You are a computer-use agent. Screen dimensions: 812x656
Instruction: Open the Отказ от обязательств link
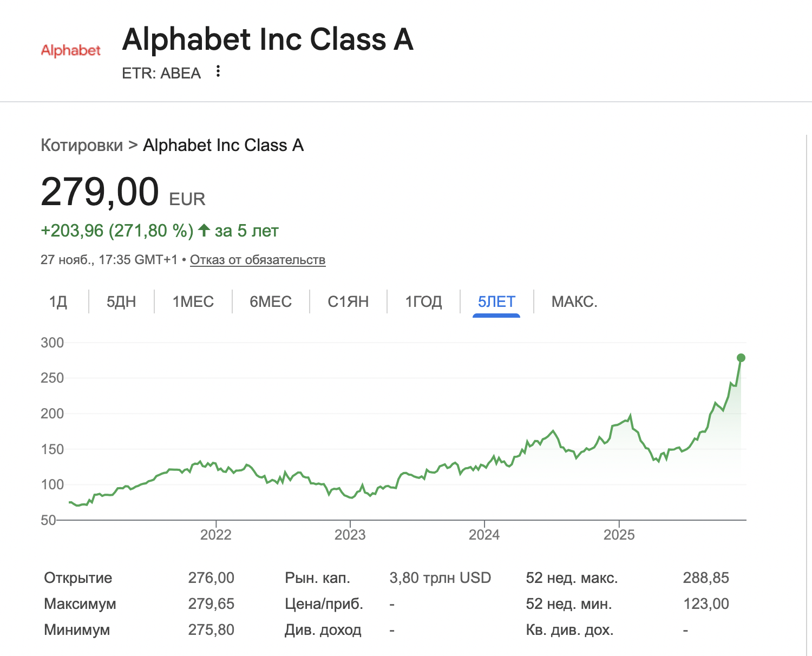pyautogui.click(x=258, y=260)
